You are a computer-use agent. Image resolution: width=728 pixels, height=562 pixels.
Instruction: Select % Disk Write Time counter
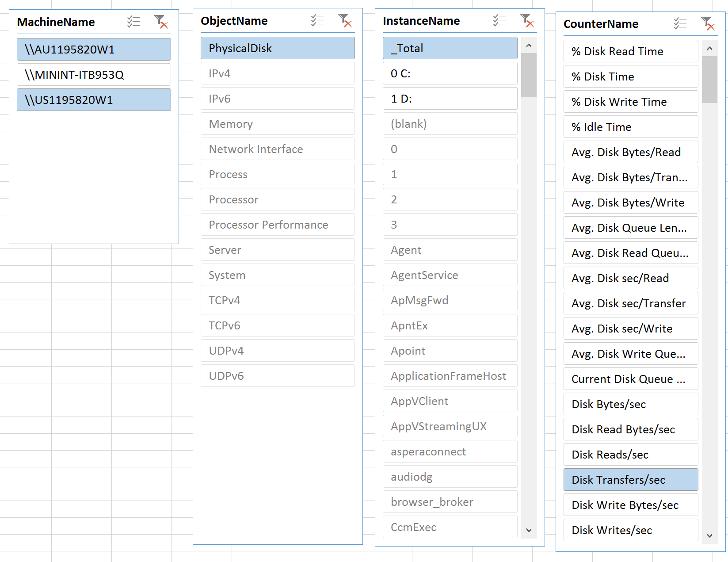631,101
